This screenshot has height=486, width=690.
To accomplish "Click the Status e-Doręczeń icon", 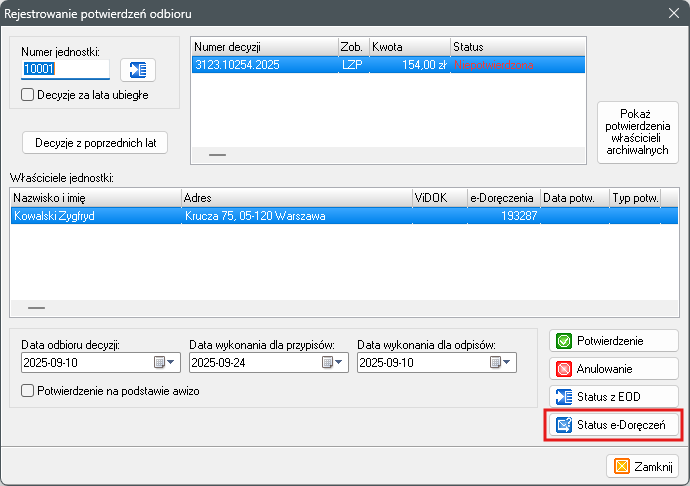I will coord(564,426).
